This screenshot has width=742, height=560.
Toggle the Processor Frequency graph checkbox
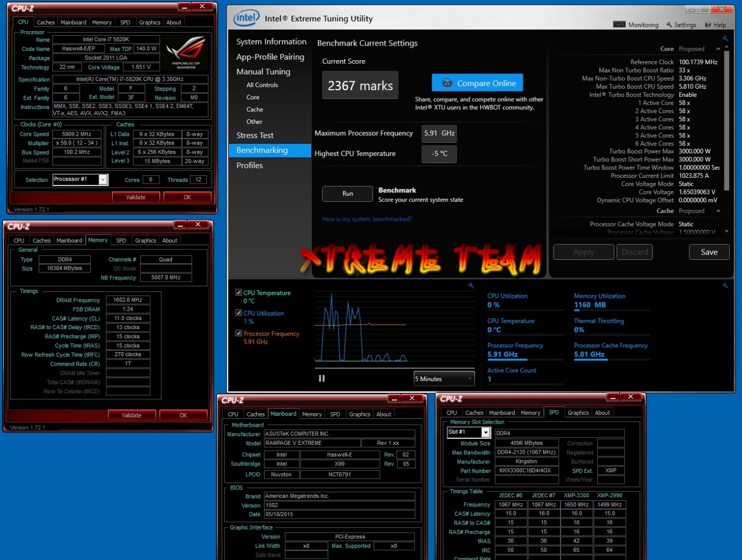239,333
